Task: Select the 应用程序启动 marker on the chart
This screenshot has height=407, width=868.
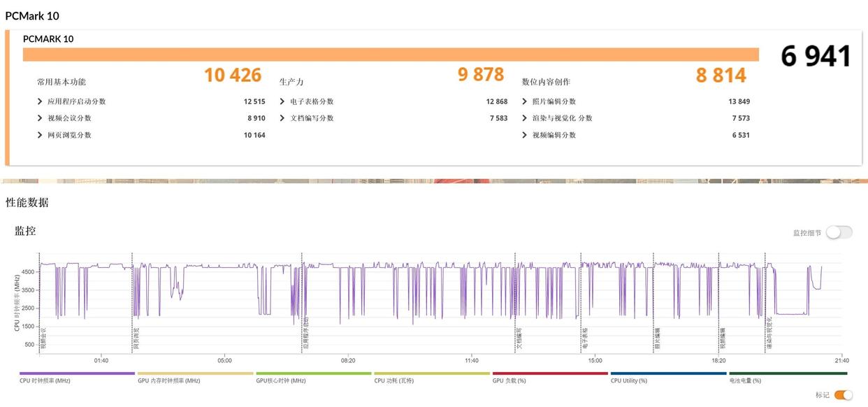Action: (305, 333)
